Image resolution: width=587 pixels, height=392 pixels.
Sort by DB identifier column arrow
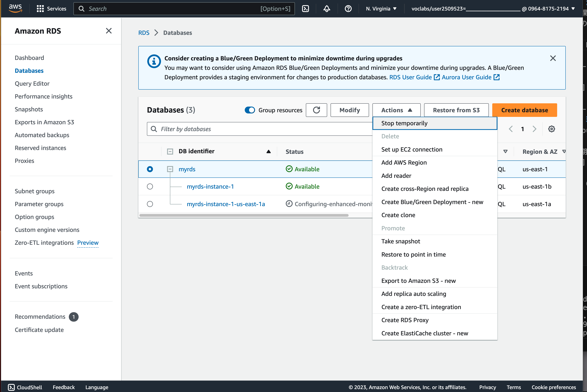pos(268,151)
